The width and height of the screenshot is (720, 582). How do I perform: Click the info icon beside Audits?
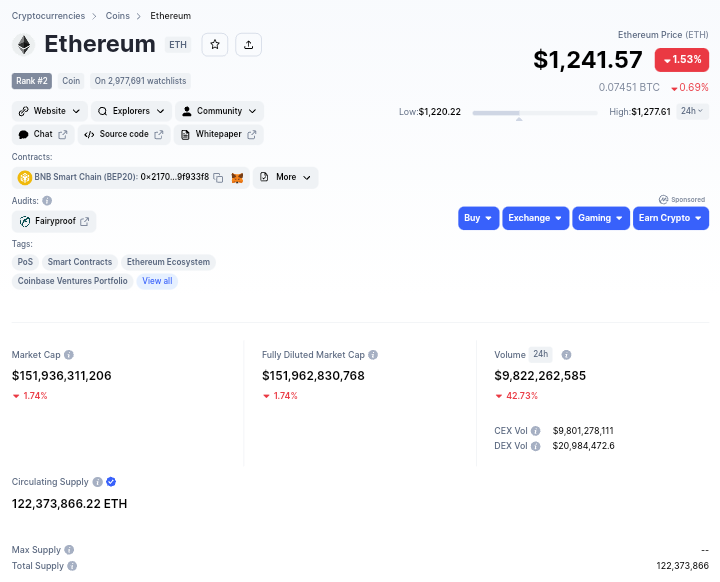point(47,201)
